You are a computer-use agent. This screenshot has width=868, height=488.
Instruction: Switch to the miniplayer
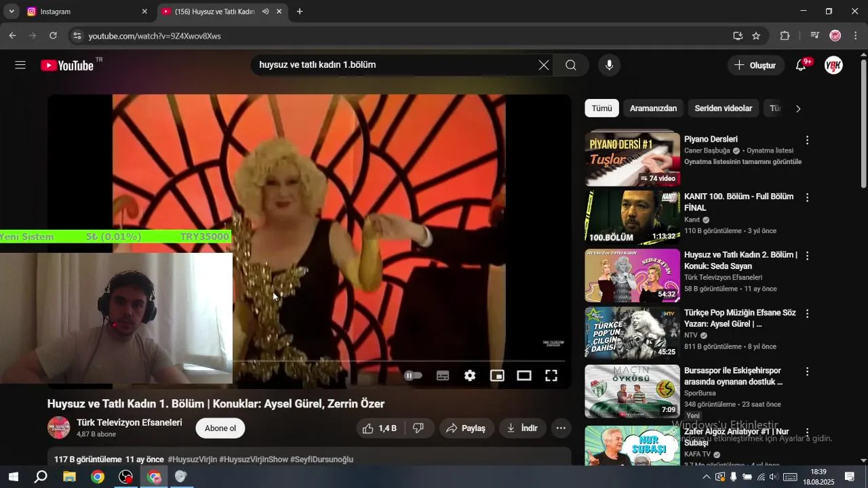coord(497,375)
